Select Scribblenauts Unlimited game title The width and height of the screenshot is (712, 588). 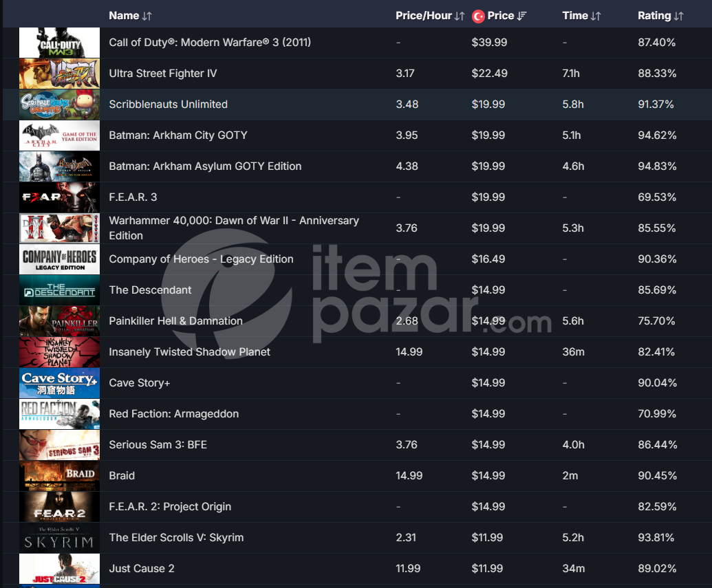168,104
